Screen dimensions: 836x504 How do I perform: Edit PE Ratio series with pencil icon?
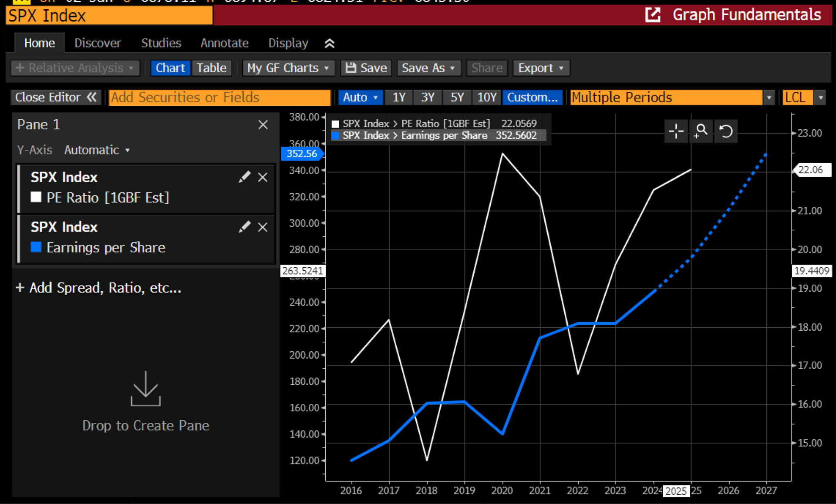244,177
